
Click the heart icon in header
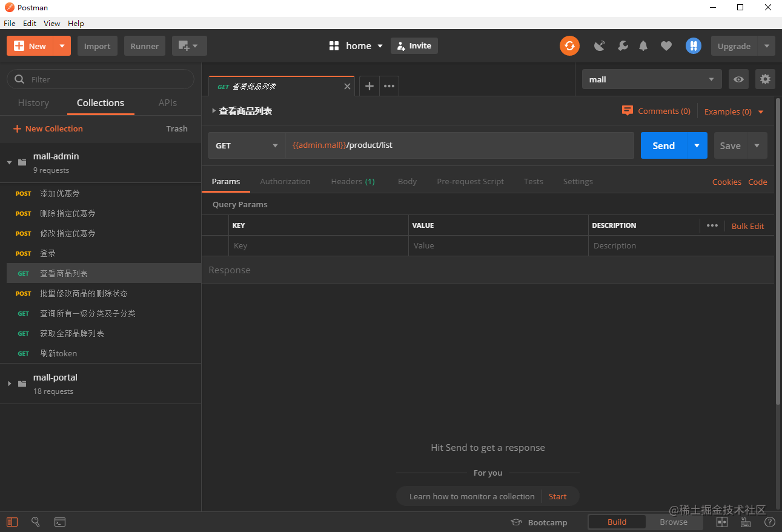click(666, 46)
